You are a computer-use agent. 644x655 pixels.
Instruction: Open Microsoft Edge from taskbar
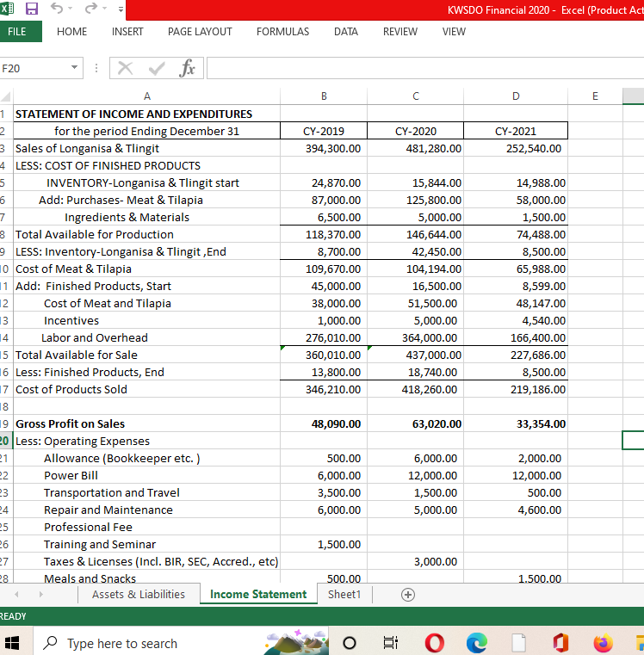click(x=476, y=643)
